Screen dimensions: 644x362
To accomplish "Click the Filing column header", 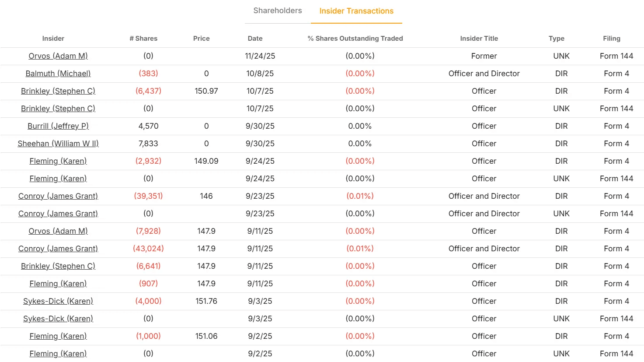I will [611, 39].
